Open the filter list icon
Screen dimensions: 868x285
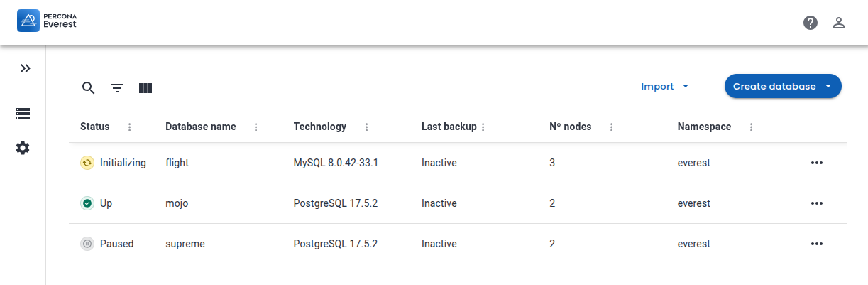point(117,88)
